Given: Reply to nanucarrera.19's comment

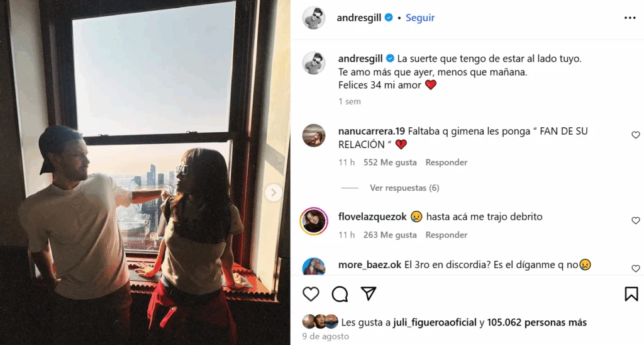Looking at the screenshot, I should pyautogui.click(x=447, y=162).
